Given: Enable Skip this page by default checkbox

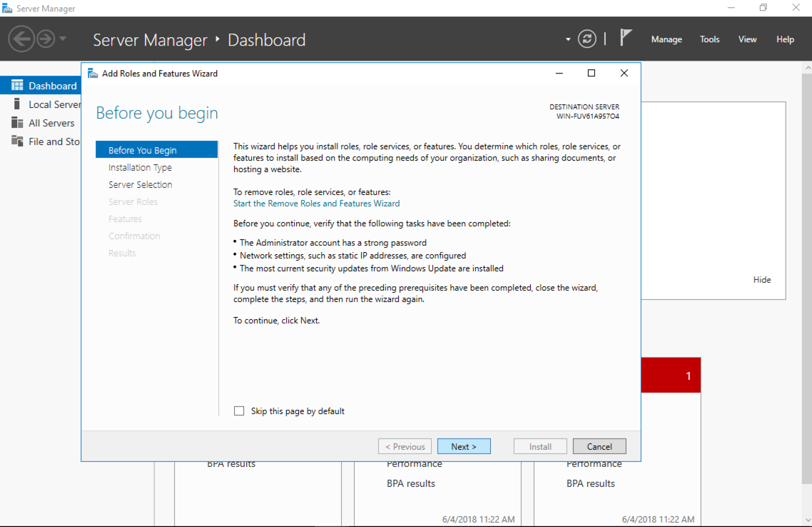Looking at the screenshot, I should (239, 411).
